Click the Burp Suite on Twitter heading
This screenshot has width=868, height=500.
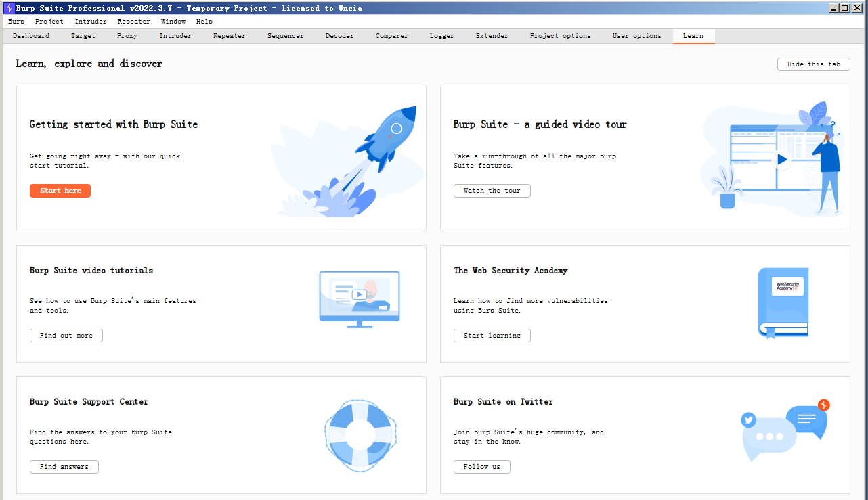503,402
